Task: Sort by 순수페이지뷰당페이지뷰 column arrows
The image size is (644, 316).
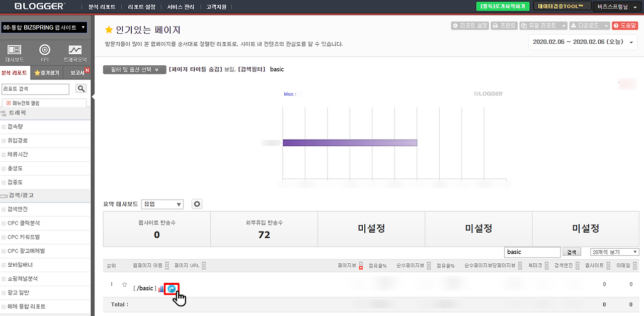Action: (x=520, y=266)
